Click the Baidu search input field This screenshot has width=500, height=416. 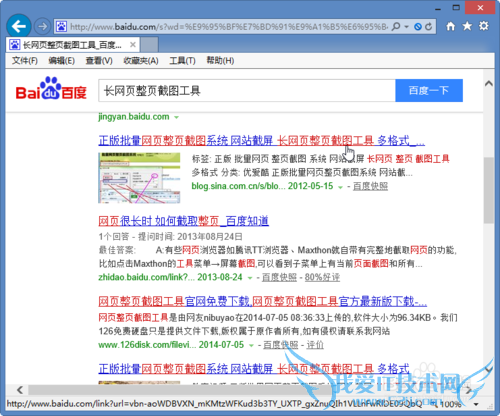click(x=247, y=90)
